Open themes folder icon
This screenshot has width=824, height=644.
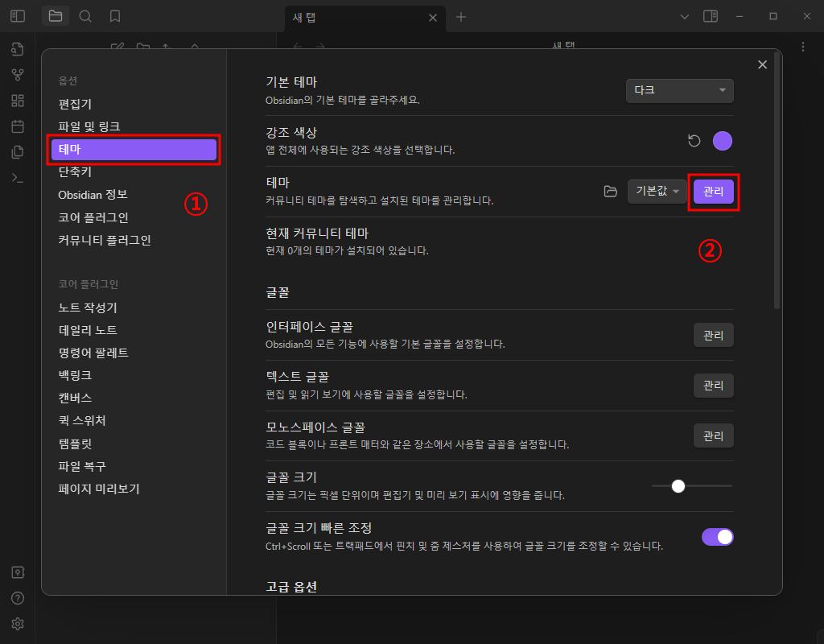coord(610,192)
